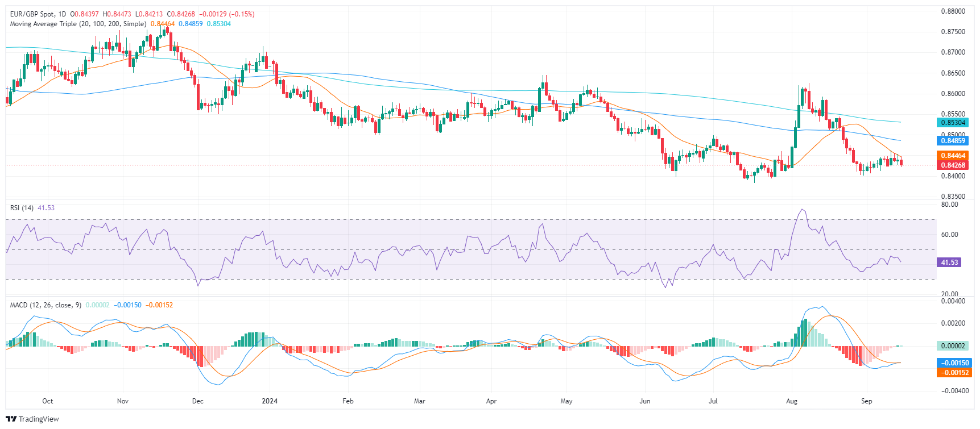980x429 pixels.
Task: Click the MACD histogram value tag 0.00002
Action: pos(952,346)
